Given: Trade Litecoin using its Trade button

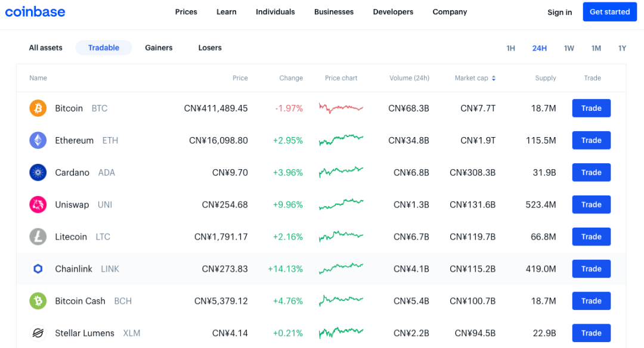Looking at the screenshot, I should pyautogui.click(x=592, y=237).
